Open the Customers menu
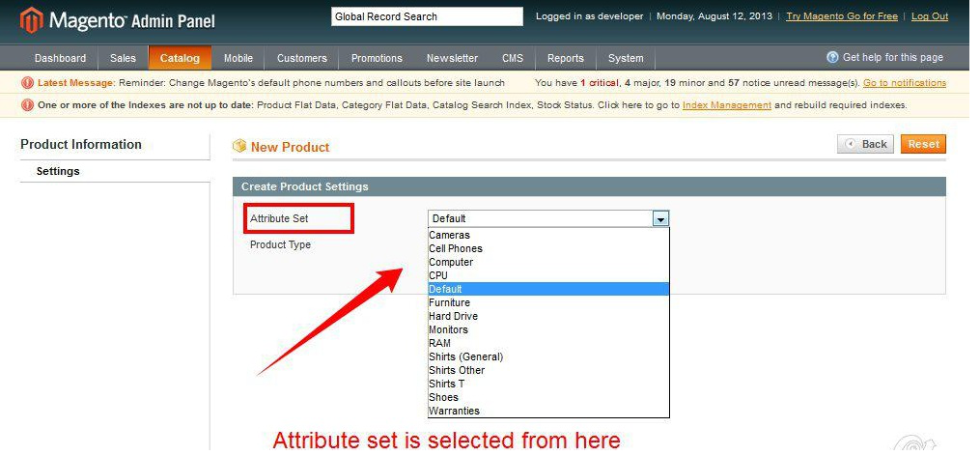The width and height of the screenshot is (980, 456). (302, 58)
